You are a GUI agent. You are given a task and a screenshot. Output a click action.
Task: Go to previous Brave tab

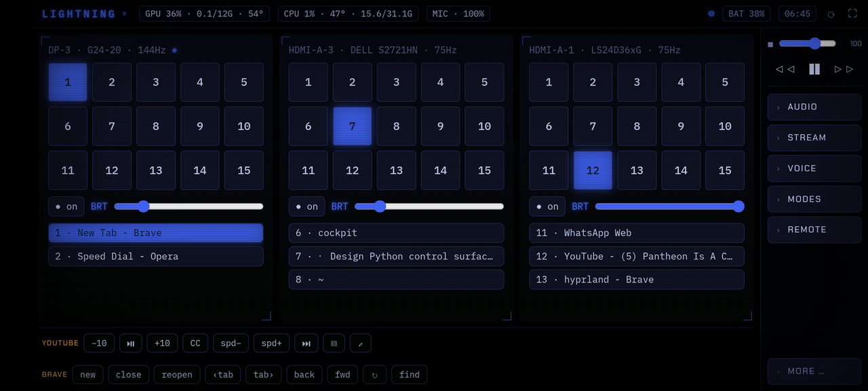[x=223, y=375]
